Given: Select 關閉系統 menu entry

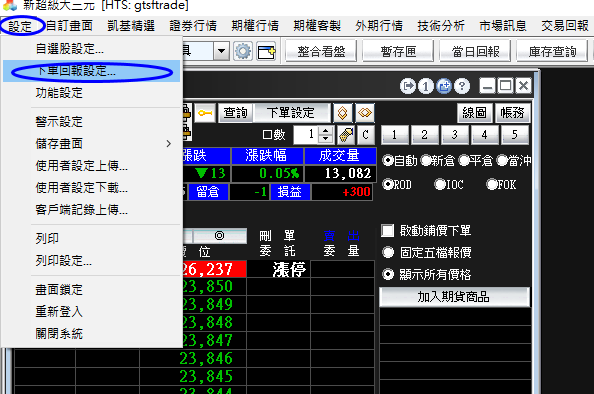Looking at the screenshot, I should 91,334.
